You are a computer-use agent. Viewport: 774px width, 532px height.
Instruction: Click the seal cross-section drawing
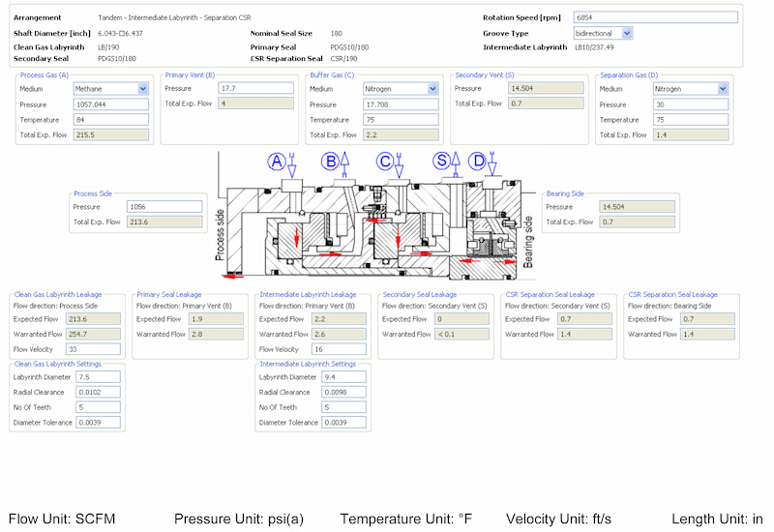coord(374,216)
